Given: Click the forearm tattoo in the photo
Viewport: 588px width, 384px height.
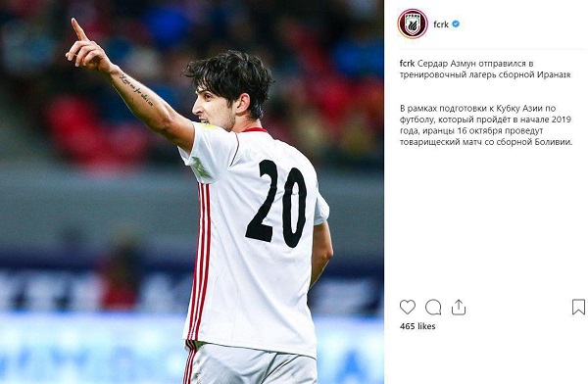Looking at the screenshot, I should (136, 89).
